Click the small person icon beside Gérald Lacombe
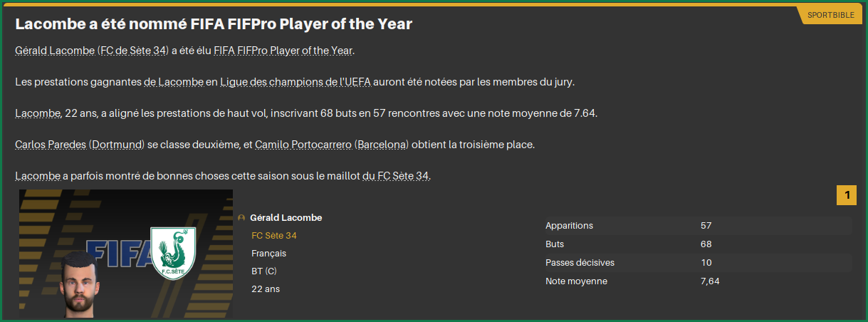 point(242,218)
